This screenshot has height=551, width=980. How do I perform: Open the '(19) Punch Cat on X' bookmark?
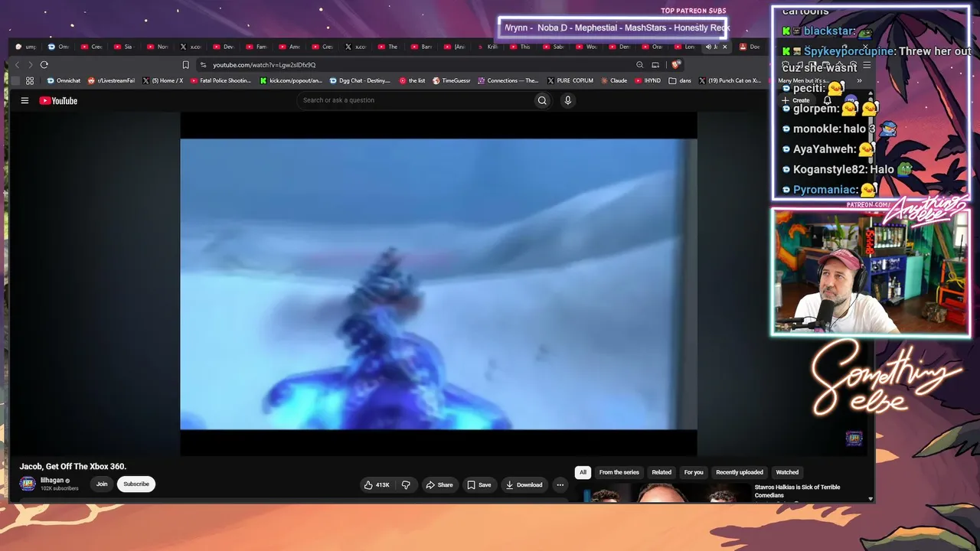pyautogui.click(x=730, y=80)
